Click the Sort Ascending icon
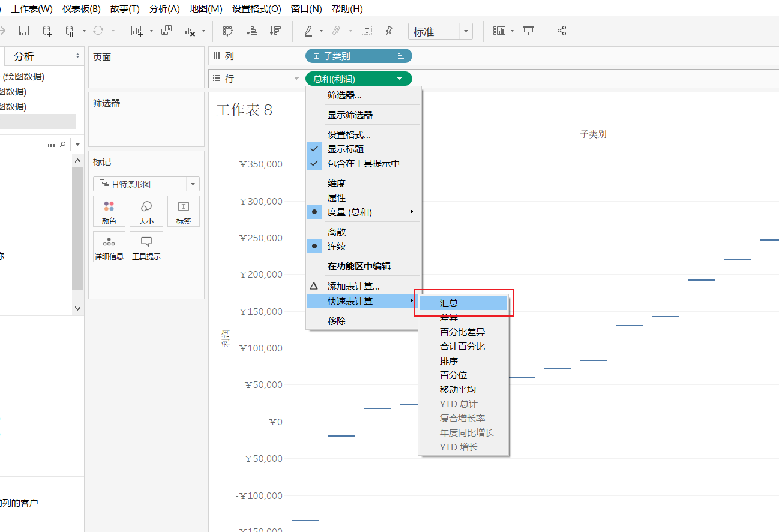Screen dimensions: 779x532 (252, 31)
